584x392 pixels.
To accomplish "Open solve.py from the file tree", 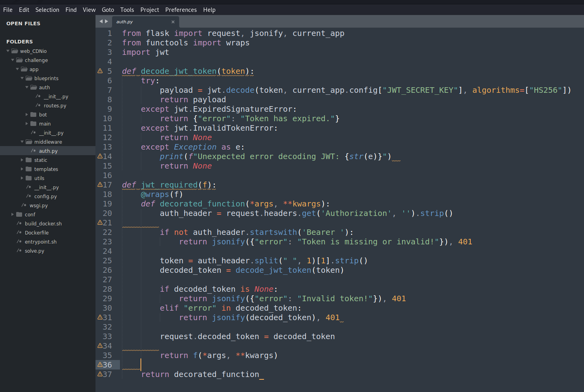I will (x=34, y=251).
